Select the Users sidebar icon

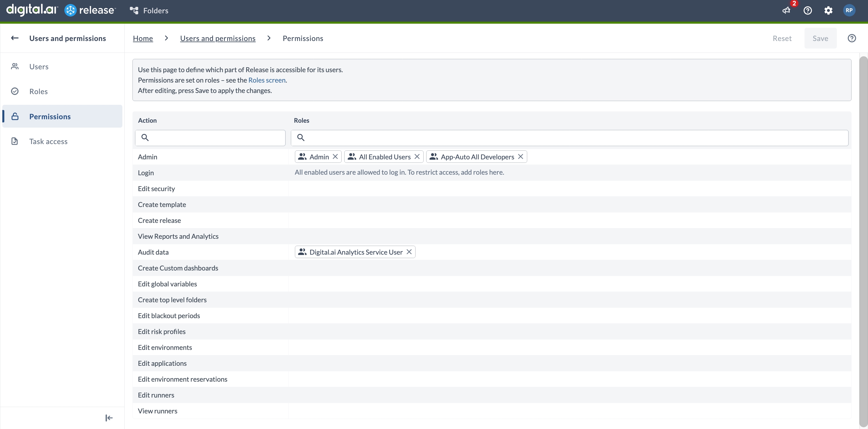(x=15, y=66)
